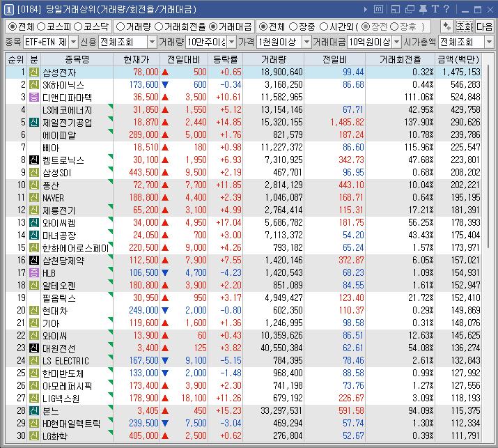Screen dimensions: 498x448
Task: Open the 거래량 10만주이상 dropdown
Action: tap(232, 42)
